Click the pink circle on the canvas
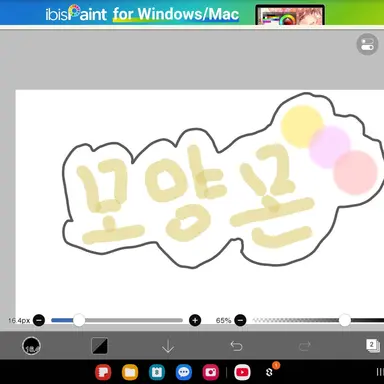The width and height of the screenshot is (384, 384). click(x=355, y=172)
